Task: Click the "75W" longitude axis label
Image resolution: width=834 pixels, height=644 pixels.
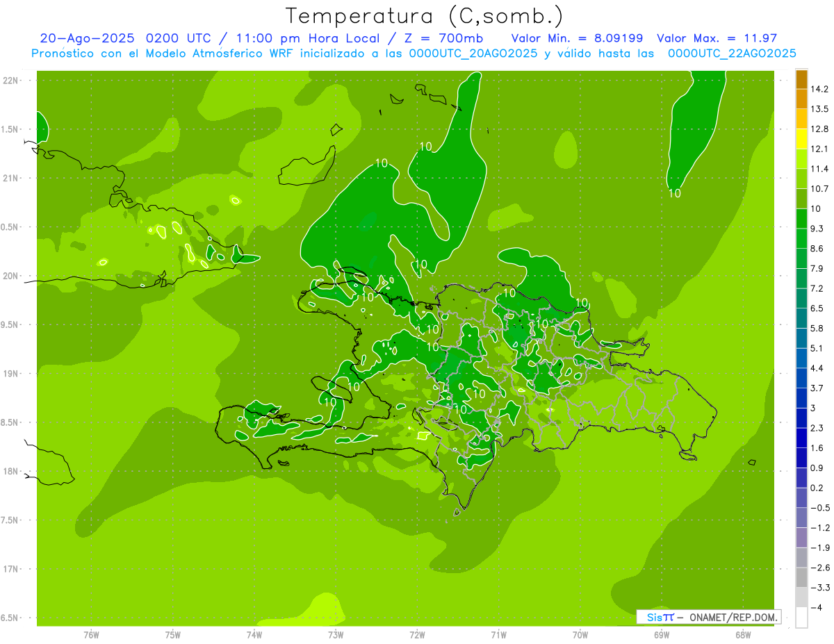Action: 173,634
